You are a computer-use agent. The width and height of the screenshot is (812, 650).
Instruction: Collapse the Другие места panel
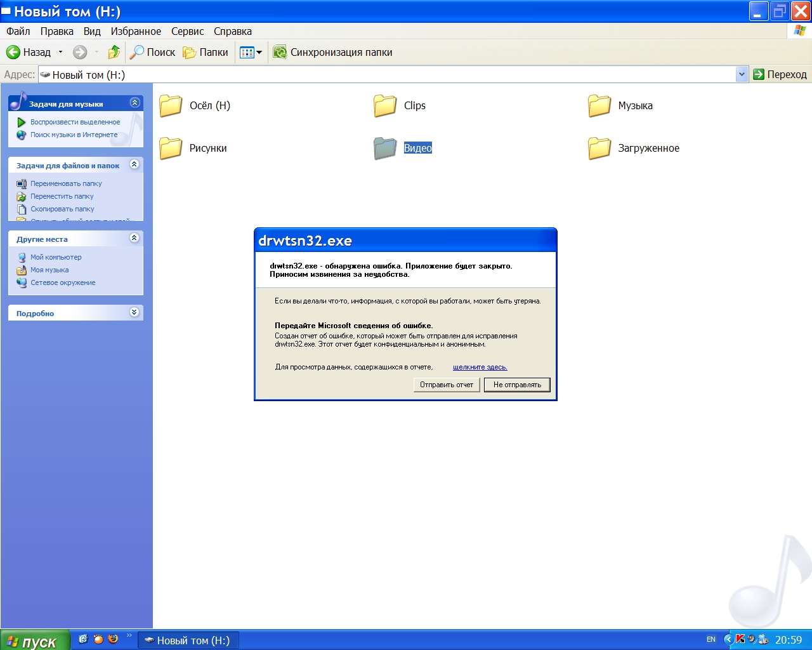(x=134, y=238)
